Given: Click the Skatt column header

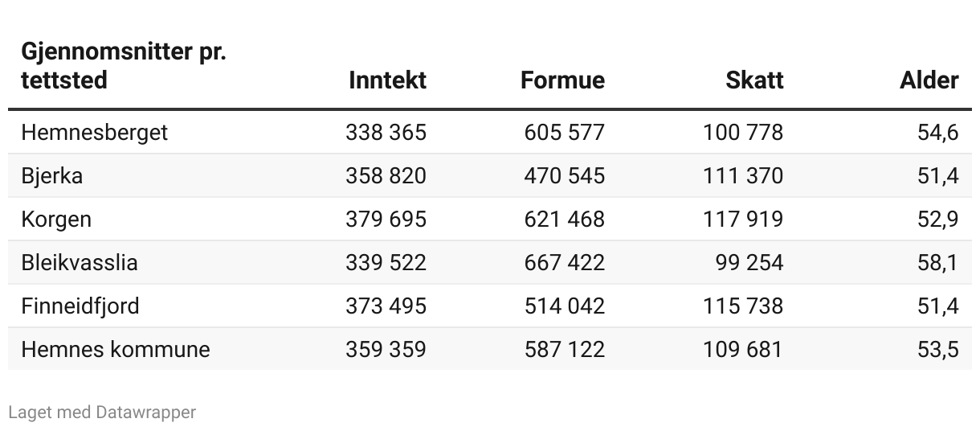Looking at the screenshot, I should (754, 80).
